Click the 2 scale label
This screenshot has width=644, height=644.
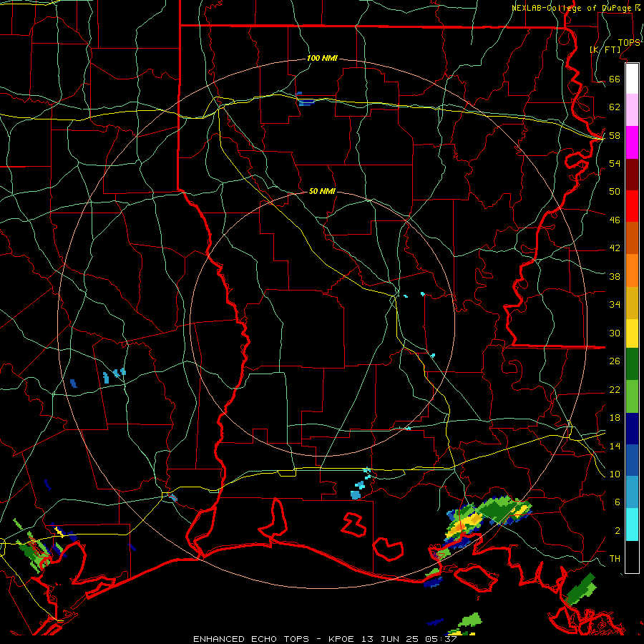618,531
